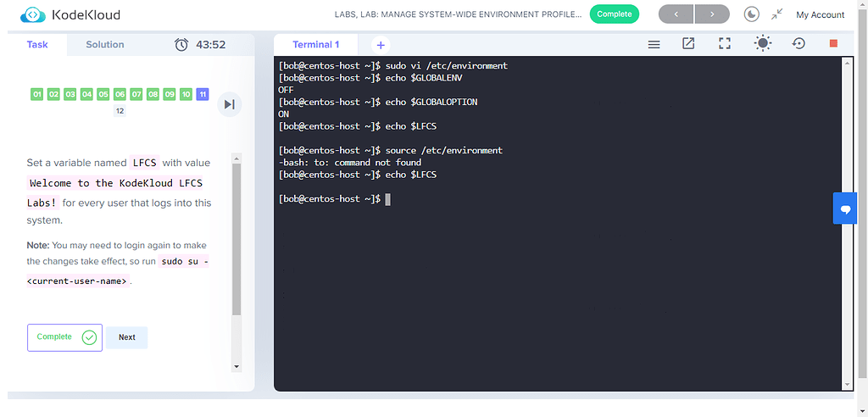Go to previous lab arrow button
The height and width of the screenshot is (417, 868).
pos(676,14)
